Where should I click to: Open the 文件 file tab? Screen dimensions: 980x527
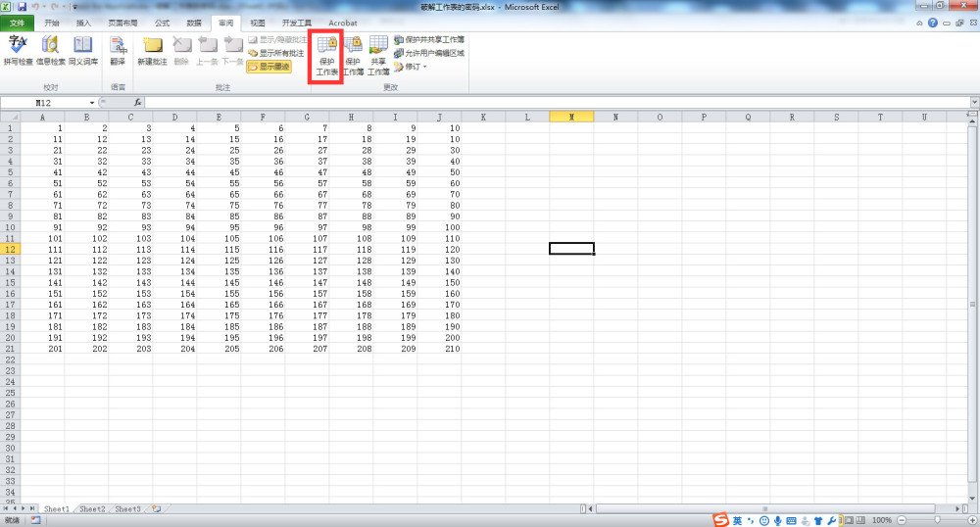(17, 24)
